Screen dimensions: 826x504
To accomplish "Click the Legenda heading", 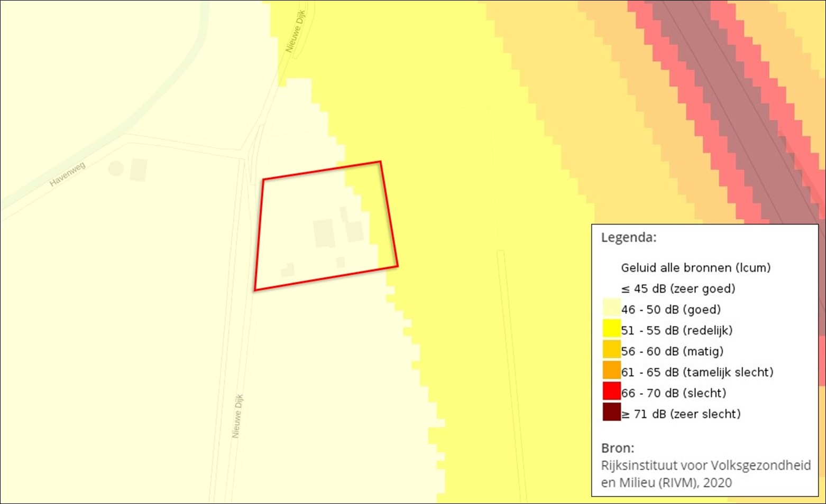I will [x=629, y=238].
